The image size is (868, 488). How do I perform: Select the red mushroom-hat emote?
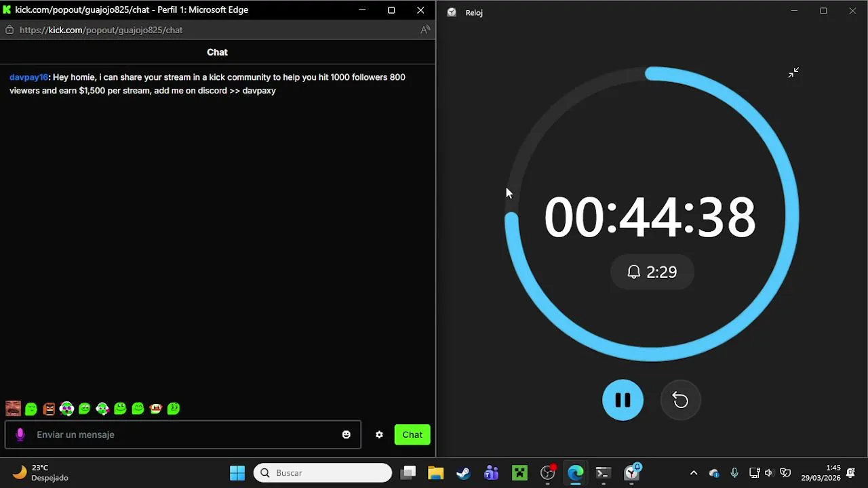(x=156, y=408)
